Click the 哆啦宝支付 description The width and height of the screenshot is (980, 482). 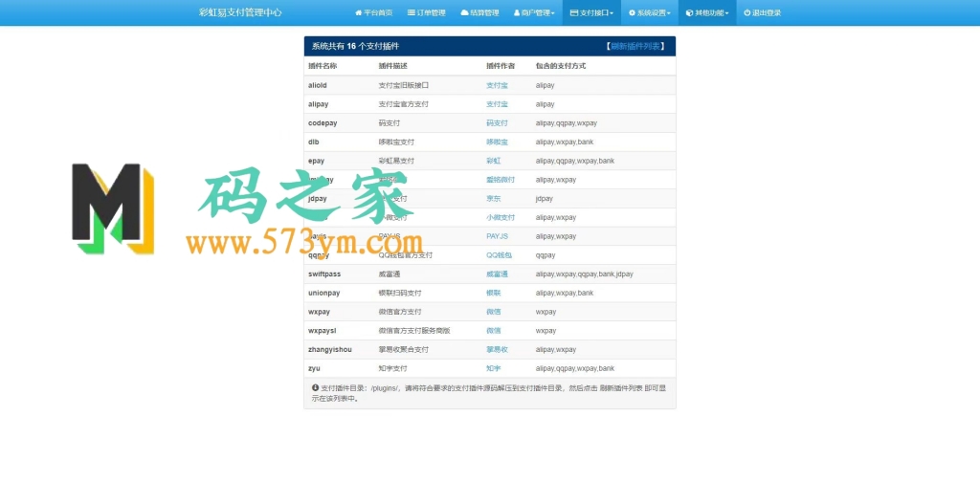coord(396,142)
